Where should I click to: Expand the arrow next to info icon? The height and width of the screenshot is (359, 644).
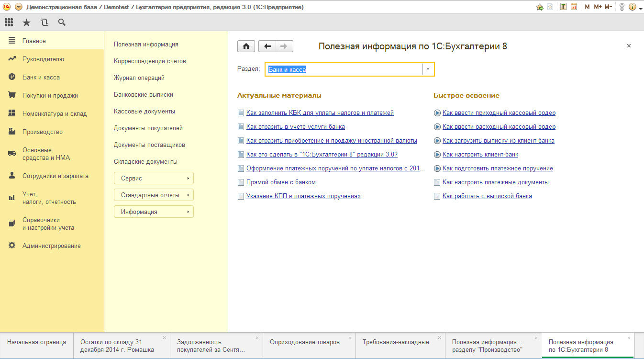pyautogui.click(x=641, y=8)
